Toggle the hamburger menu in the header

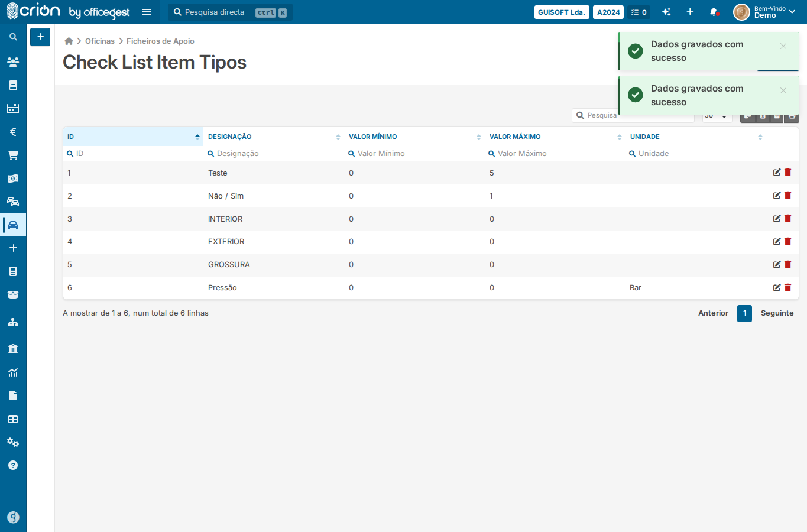point(147,12)
